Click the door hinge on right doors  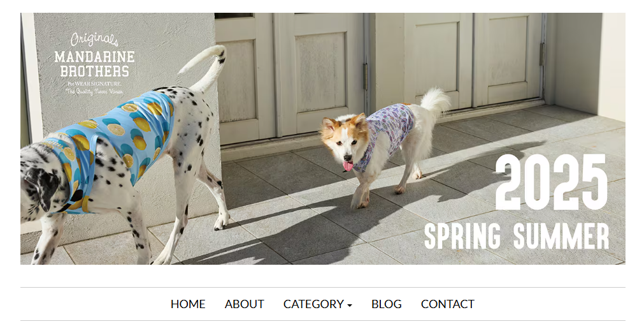543,54
